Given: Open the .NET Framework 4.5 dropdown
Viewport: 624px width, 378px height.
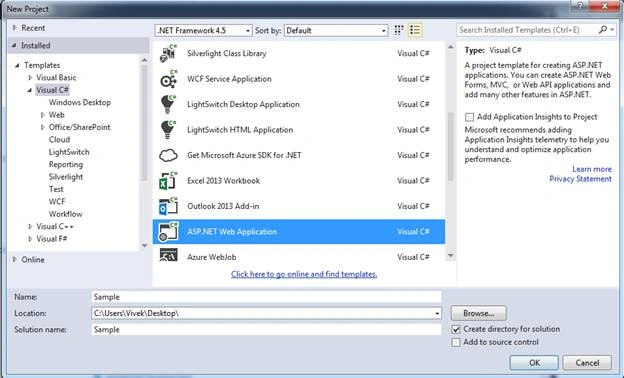Looking at the screenshot, I should pos(203,31).
